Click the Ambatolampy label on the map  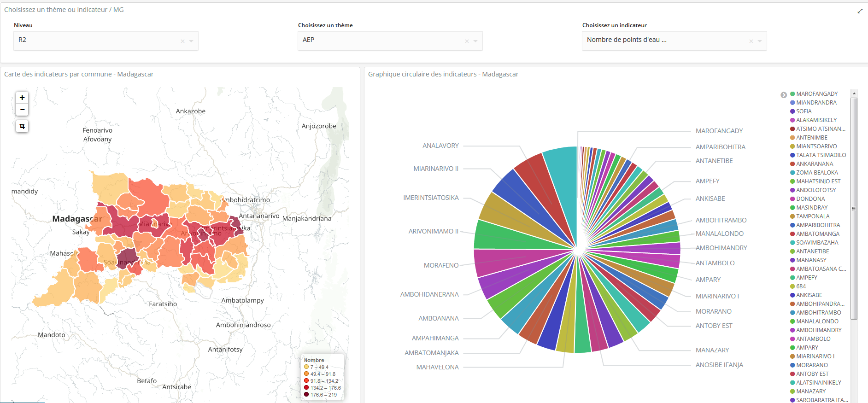point(242,300)
